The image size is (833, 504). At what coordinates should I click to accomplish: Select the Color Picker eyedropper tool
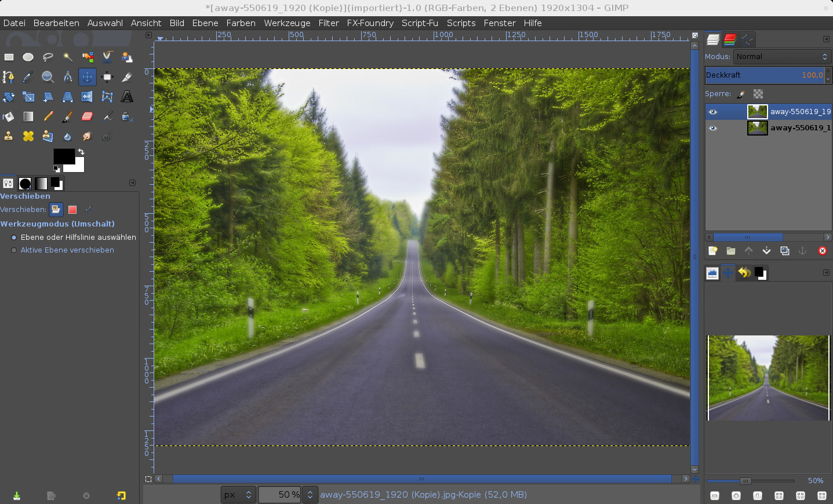pyautogui.click(x=28, y=76)
